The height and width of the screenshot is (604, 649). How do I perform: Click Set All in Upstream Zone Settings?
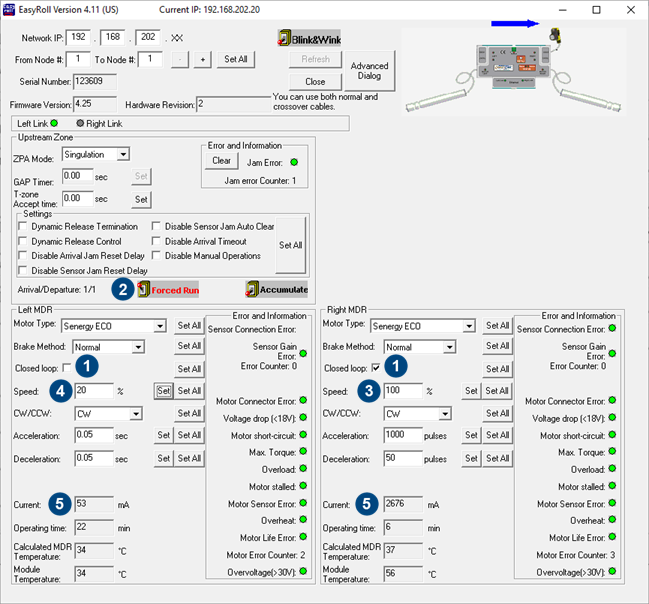[x=291, y=245]
